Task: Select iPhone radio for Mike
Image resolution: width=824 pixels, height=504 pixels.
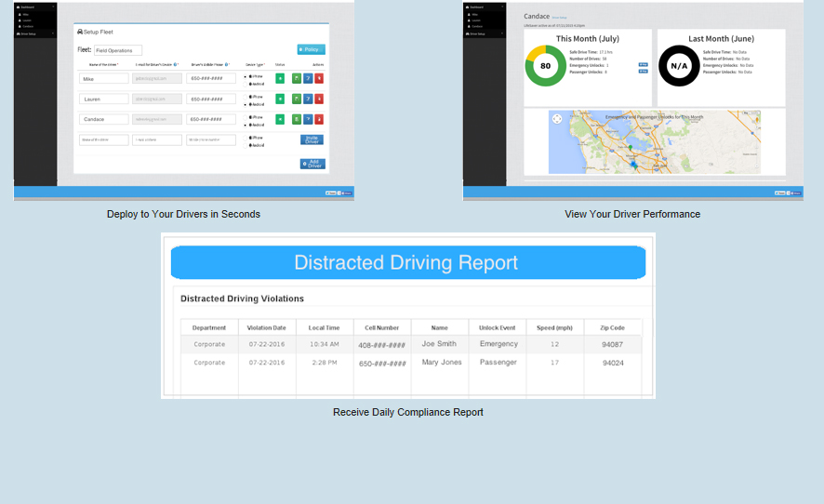Action: point(246,76)
